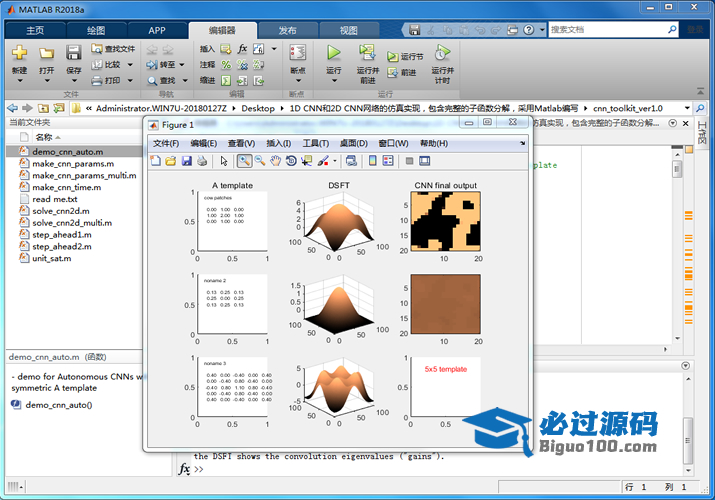The image size is (715, 500).
Task: Click Save icon in Figure 1 toolbar
Action: click(187, 160)
